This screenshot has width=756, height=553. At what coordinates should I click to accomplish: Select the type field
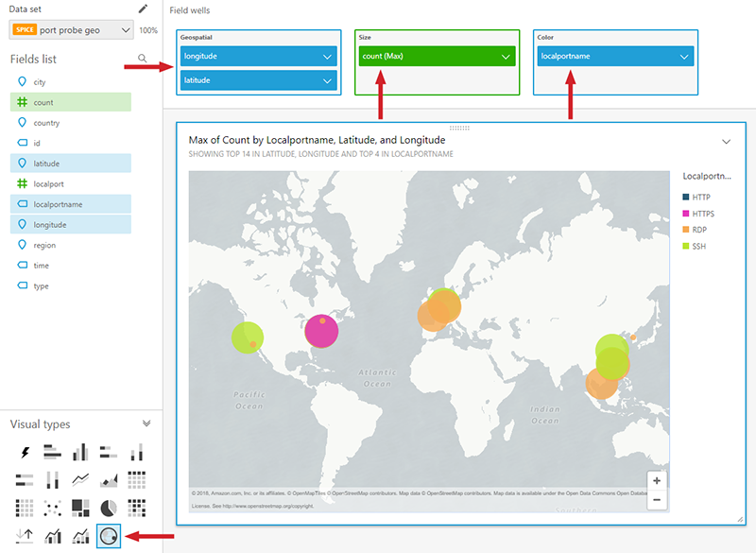70,285
